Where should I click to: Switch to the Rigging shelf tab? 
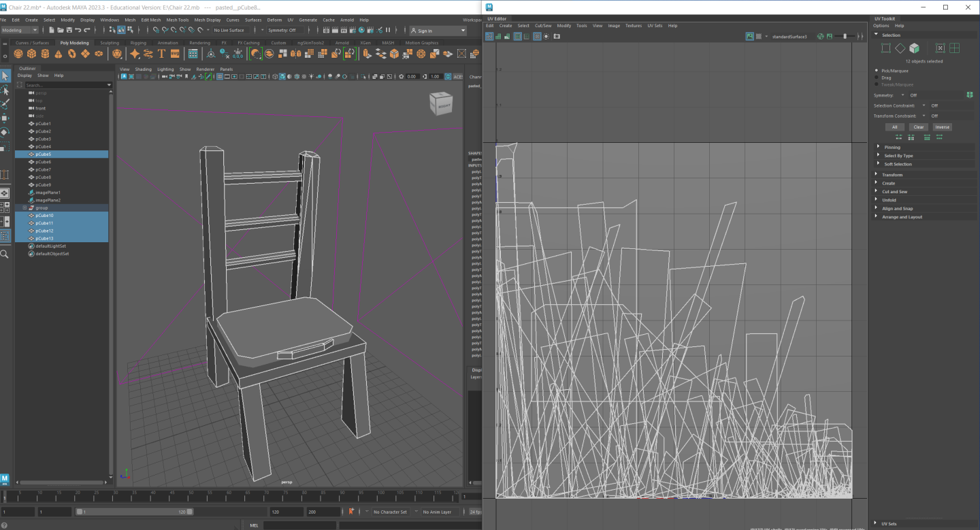tap(138, 42)
